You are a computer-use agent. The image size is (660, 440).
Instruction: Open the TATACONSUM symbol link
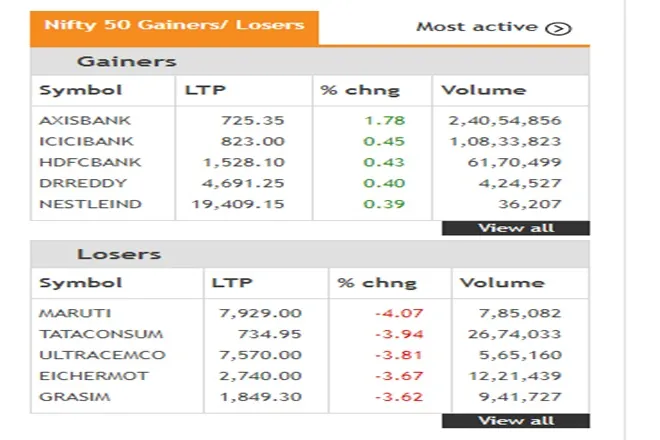tap(101, 334)
